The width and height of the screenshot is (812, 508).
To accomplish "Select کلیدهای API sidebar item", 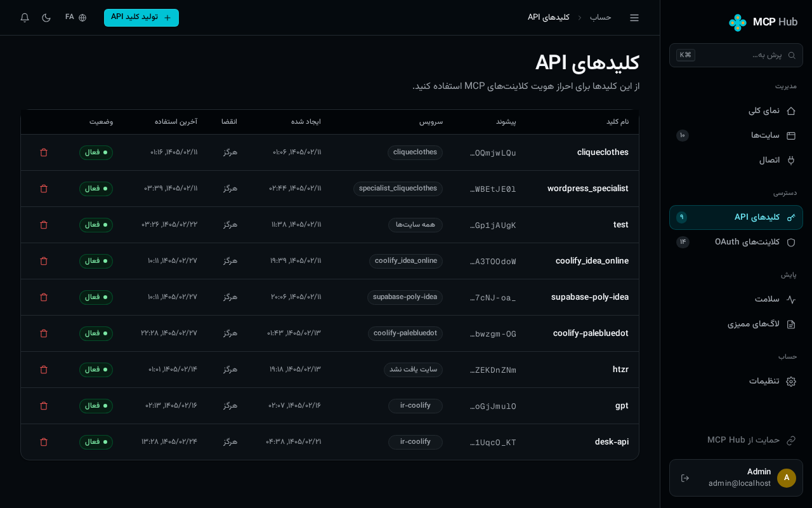I will pyautogui.click(x=736, y=217).
